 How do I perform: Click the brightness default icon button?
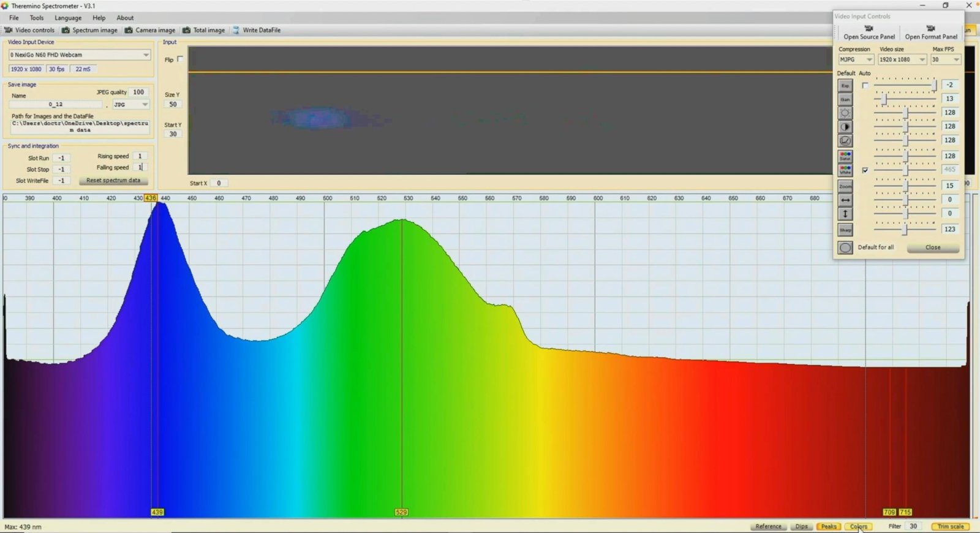(845, 113)
